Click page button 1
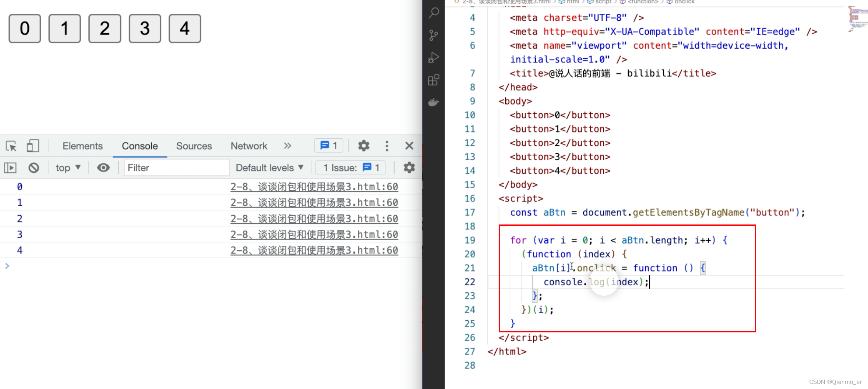 (65, 28)
